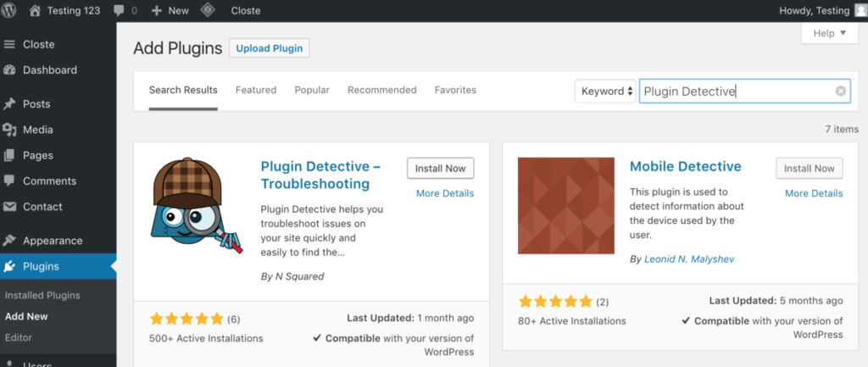Open the Popular plugins tab

pyautogui.click(x=312, y=90)
